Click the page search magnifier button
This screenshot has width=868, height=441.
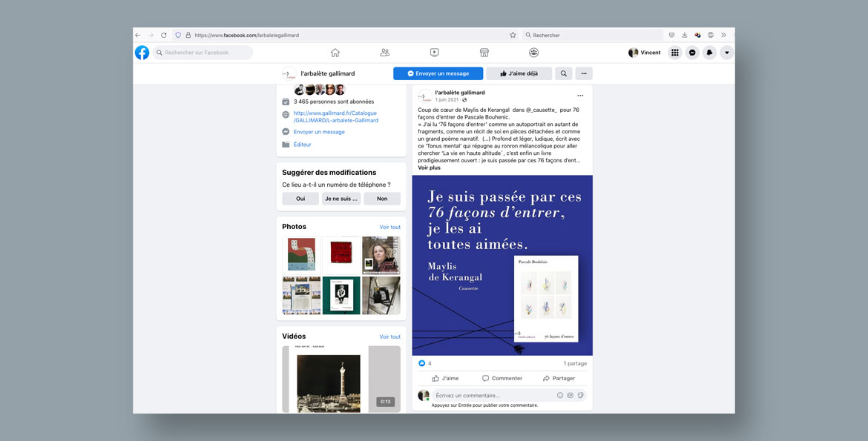click(x=564, y=73)
